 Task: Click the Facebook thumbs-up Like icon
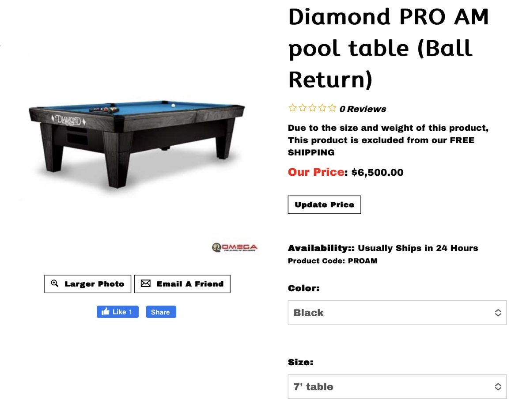[106, 312]
